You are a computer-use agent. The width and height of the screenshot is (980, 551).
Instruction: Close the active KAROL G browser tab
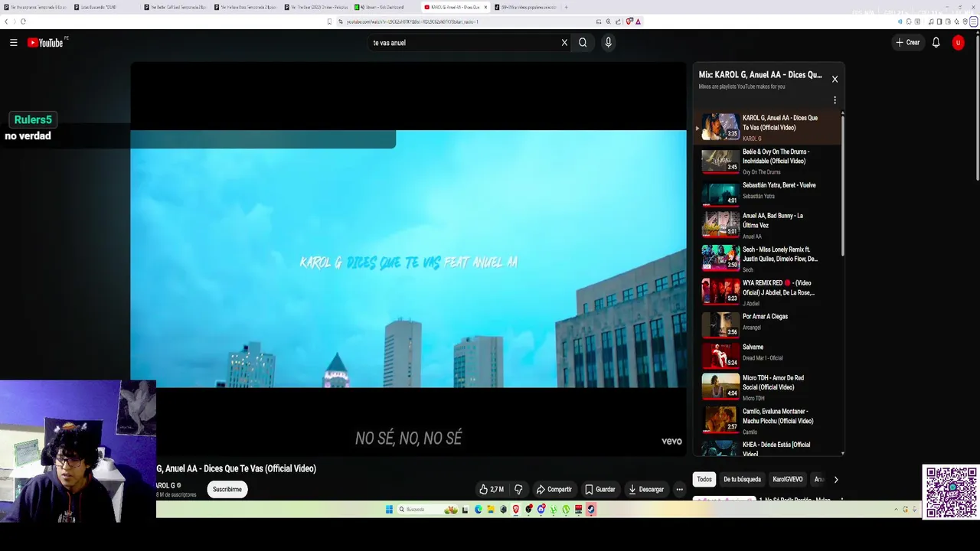pyautogui.click(x=485, y=7)
